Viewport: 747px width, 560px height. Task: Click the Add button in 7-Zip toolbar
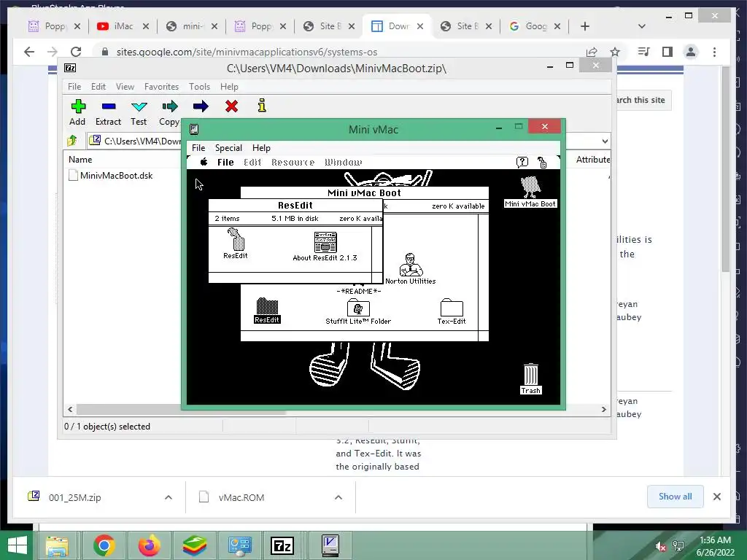pyautogui.click(x=77, y=112)
